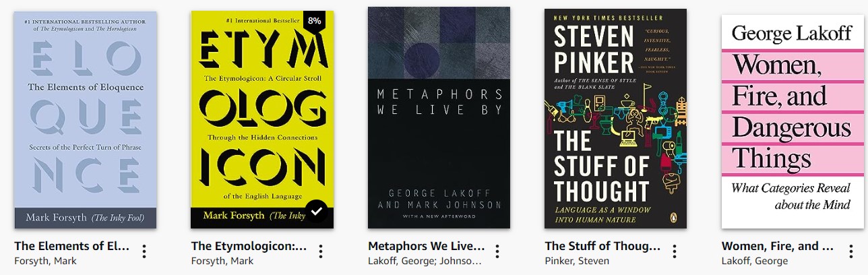Click author name "Pinker, Steven"
The width and height of the screenshot is (868, 275).
tap(577, 261)
